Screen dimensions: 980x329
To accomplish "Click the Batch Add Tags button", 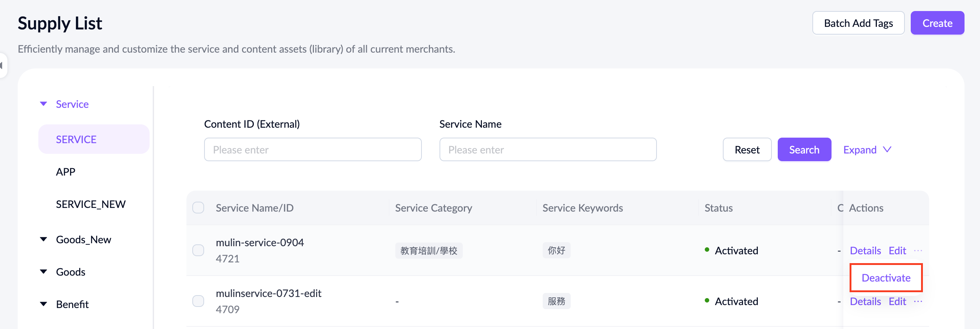I will pos(858,23).
